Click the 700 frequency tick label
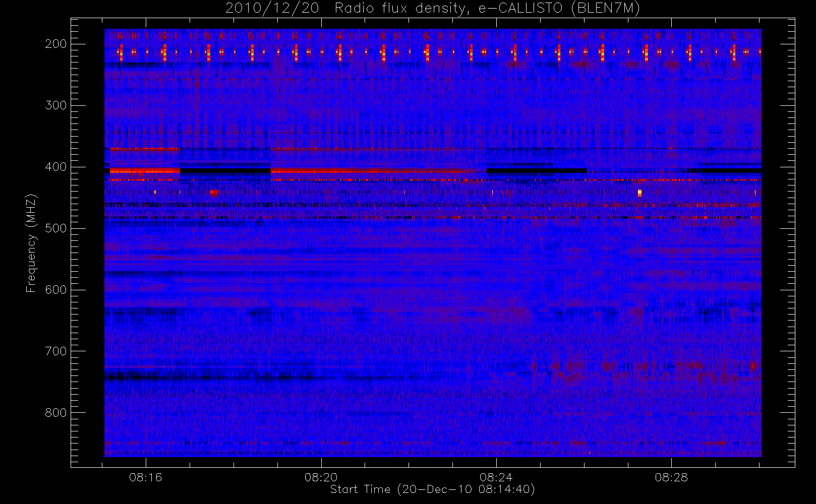This screenshot has height=504, width=816. (x=55, y=351)
